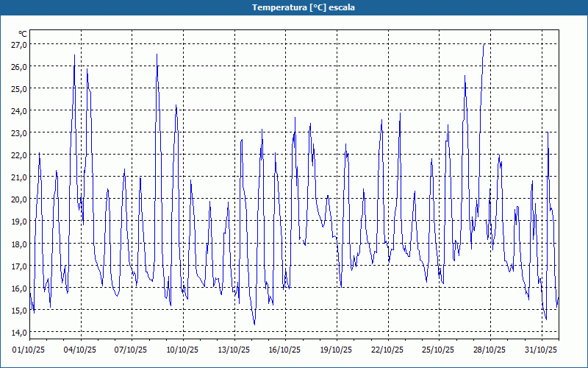Click the chart title 'Temperatura [°C] escala'

click(294, 7)
